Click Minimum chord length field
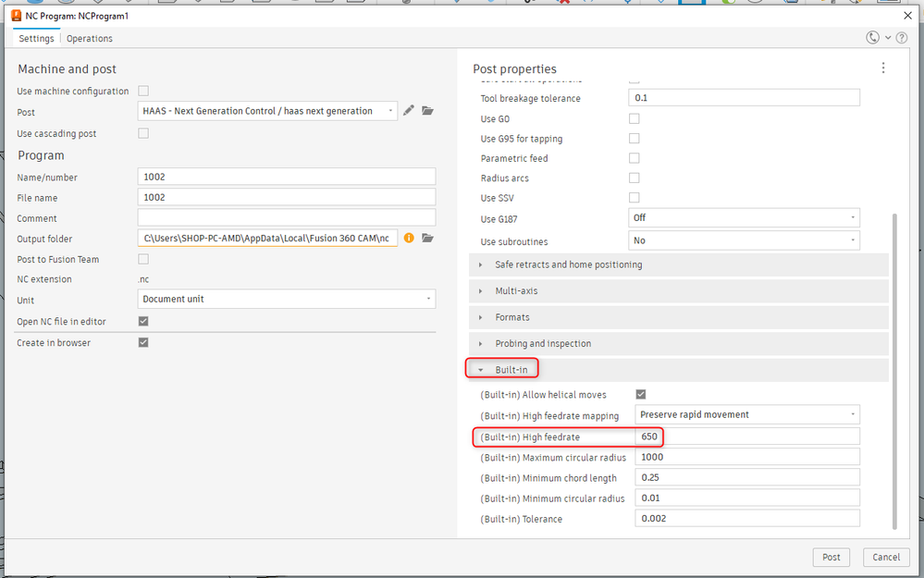This screenshot has height=578, width=924. tap(747, 477)
